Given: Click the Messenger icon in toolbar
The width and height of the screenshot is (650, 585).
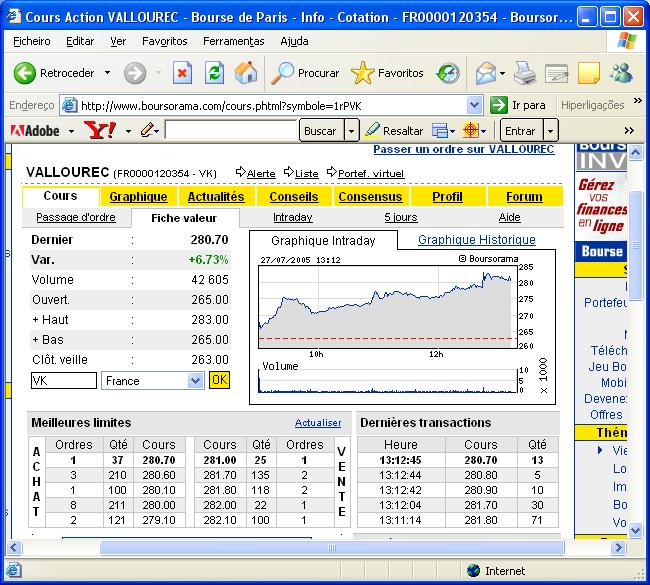Looking at the screenshot, I should [620, 73].
